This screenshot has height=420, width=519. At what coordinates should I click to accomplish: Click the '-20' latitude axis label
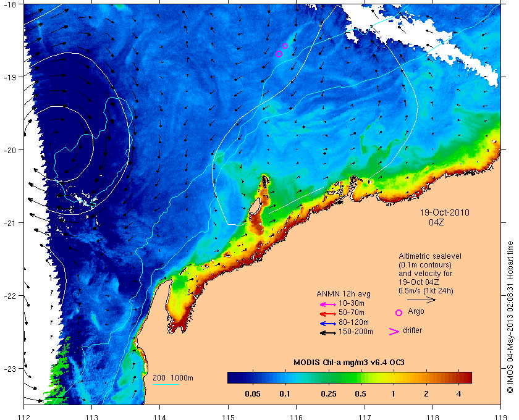(9, 150)
